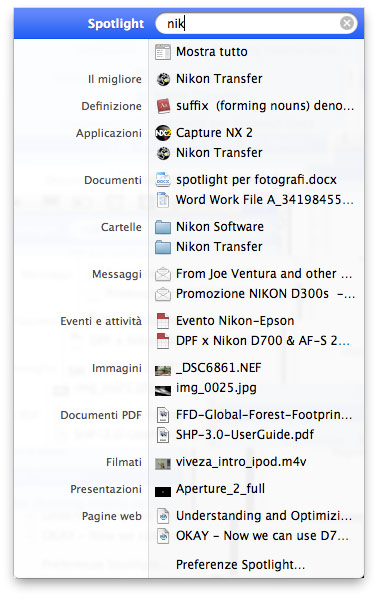The width and height of the screenshot is (378, 598).
Task: Open Promozione NIKON D300s message text
Action: (265, 294)
